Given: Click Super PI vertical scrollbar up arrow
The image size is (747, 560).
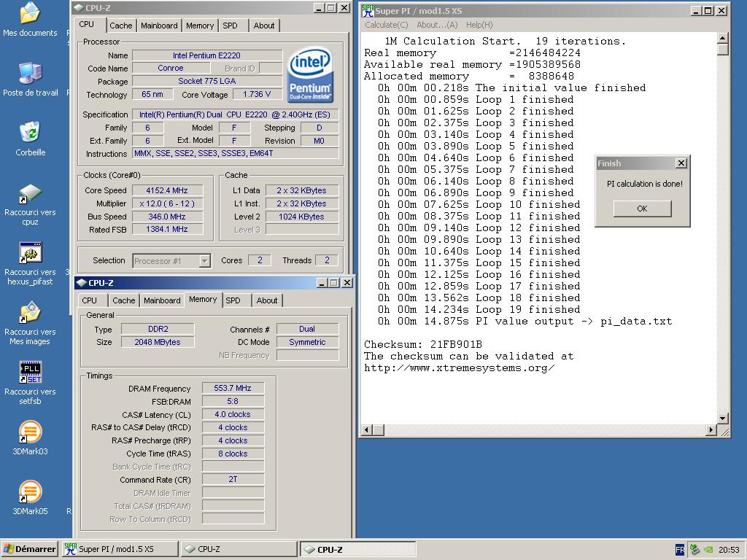Looking at the screenshot, I should (x=722, y=38).
